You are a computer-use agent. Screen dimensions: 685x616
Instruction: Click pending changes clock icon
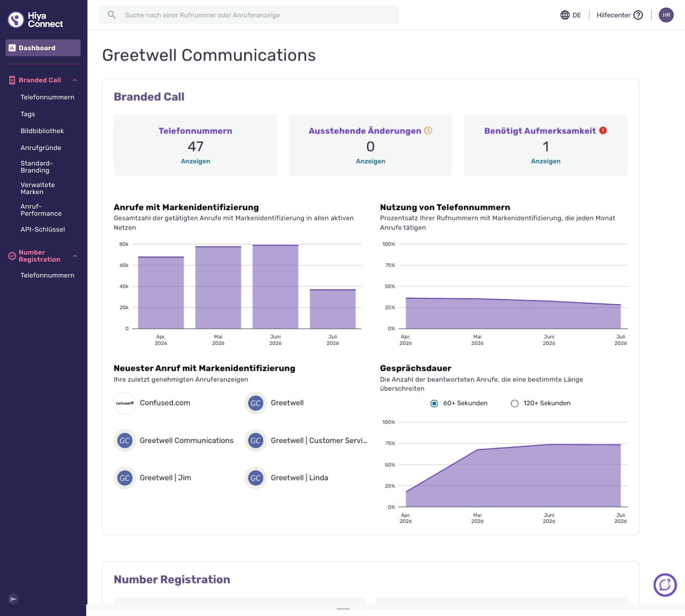pos(428,130)
